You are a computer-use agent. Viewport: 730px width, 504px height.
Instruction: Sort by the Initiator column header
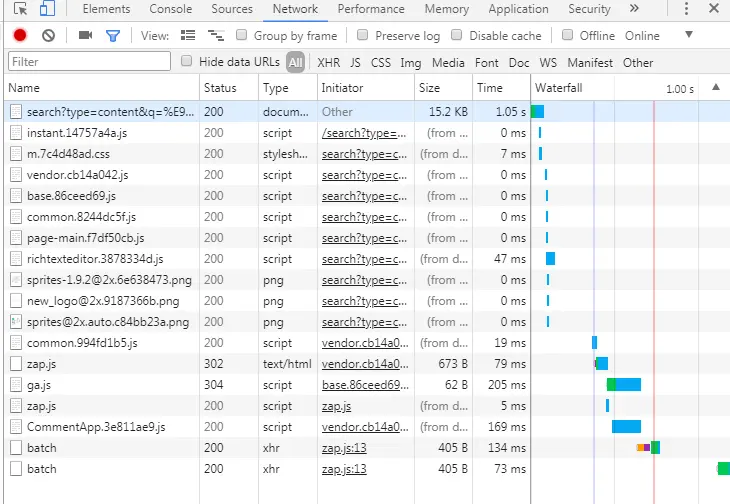click(x=365, y=88)
